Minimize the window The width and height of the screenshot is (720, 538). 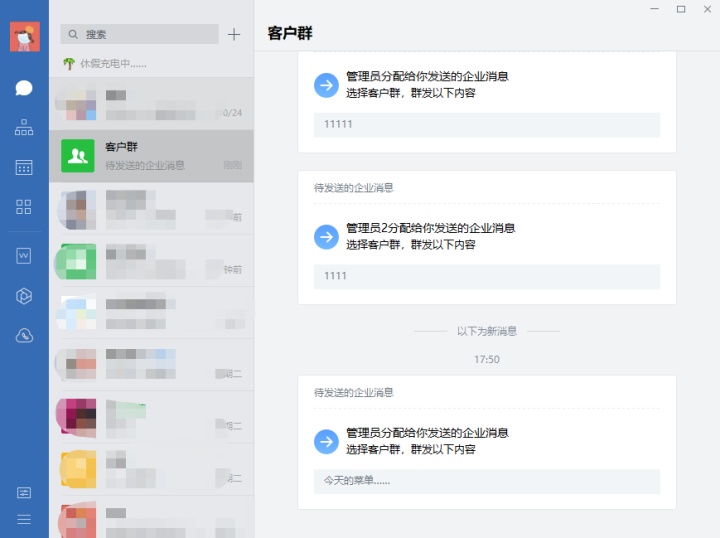click(654, 9)
